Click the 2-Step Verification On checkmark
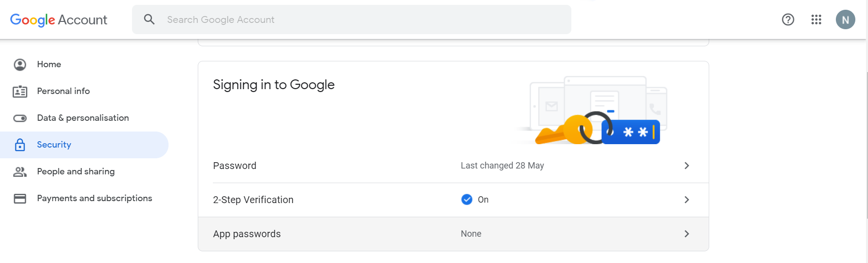 click(467, 200)
